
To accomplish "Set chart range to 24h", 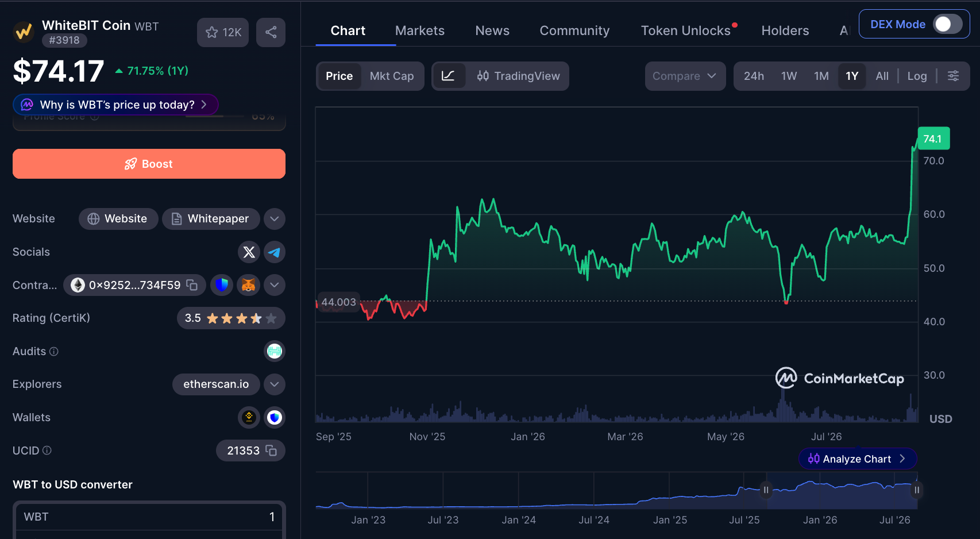I will pos(754,76).
